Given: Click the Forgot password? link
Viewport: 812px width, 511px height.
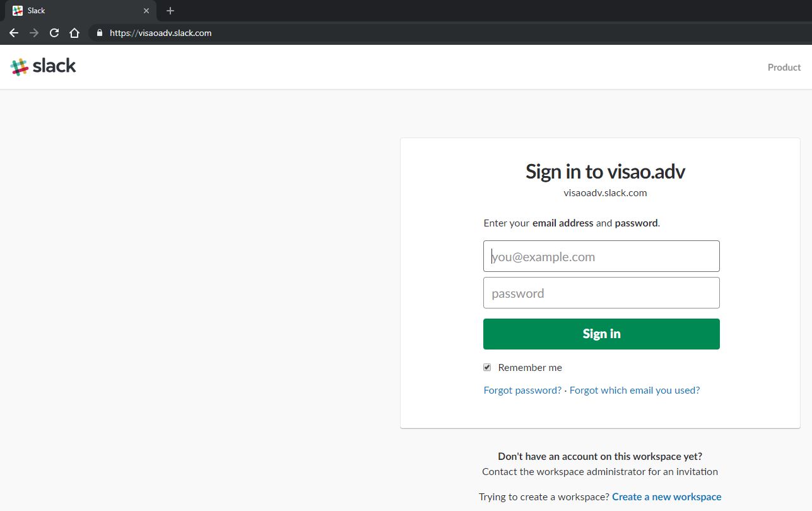Looking at the screenshot, I should [522, 390].
